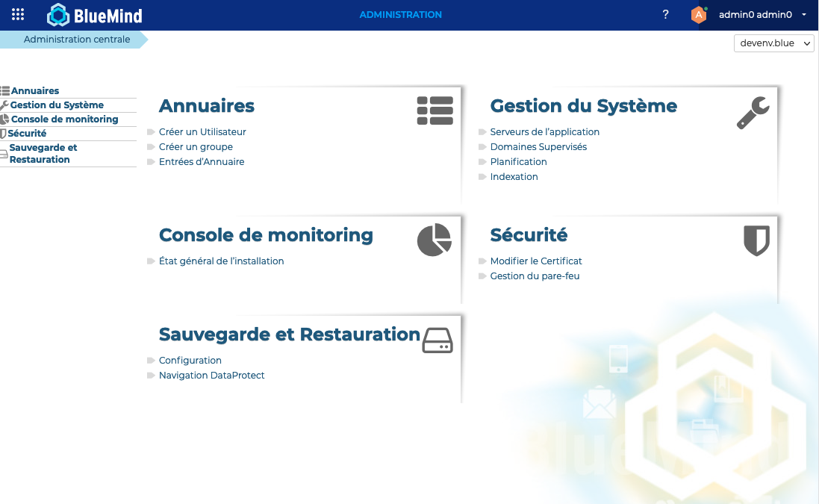Click the wrench icon for Gestion du Système
This screenshot has width=819, height=504.
753,113
